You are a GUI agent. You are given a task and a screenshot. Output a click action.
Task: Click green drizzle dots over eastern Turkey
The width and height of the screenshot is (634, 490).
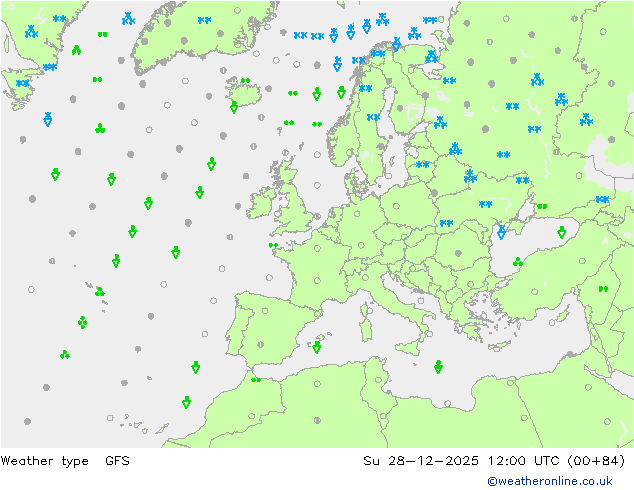603,289
